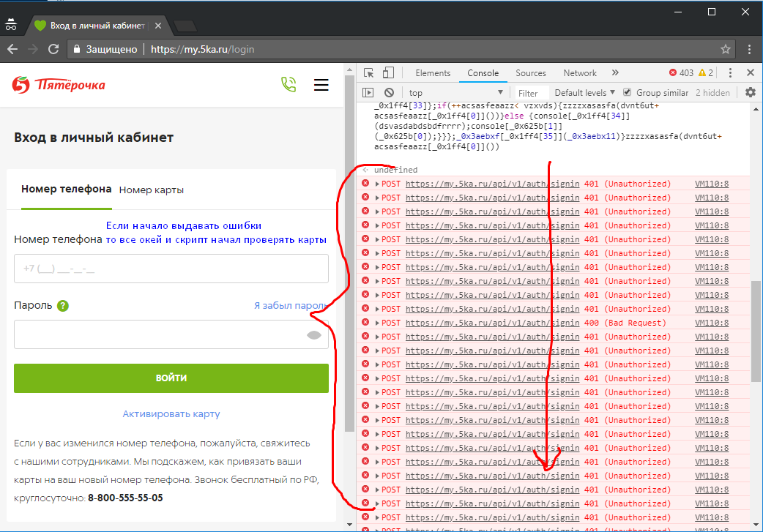The width and height of the screenshot is (763, 532).
Task: Open the 'top' context dropdown
Action: pos(455,92)
